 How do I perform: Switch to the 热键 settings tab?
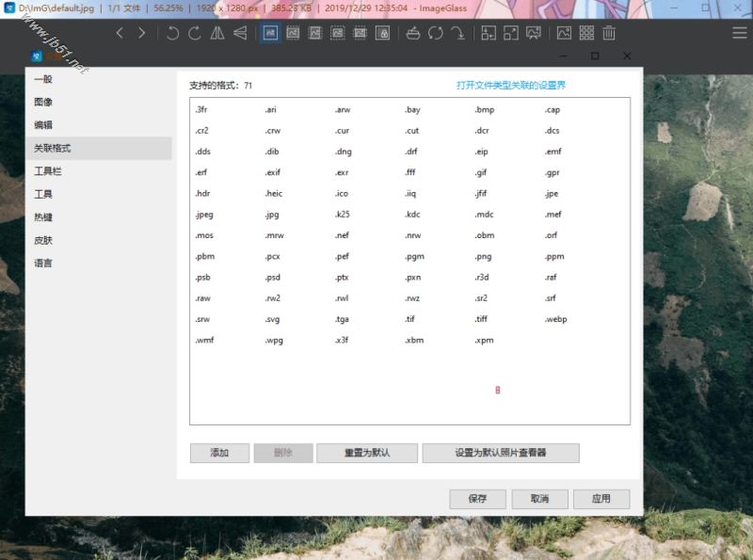tap(99, 217)
